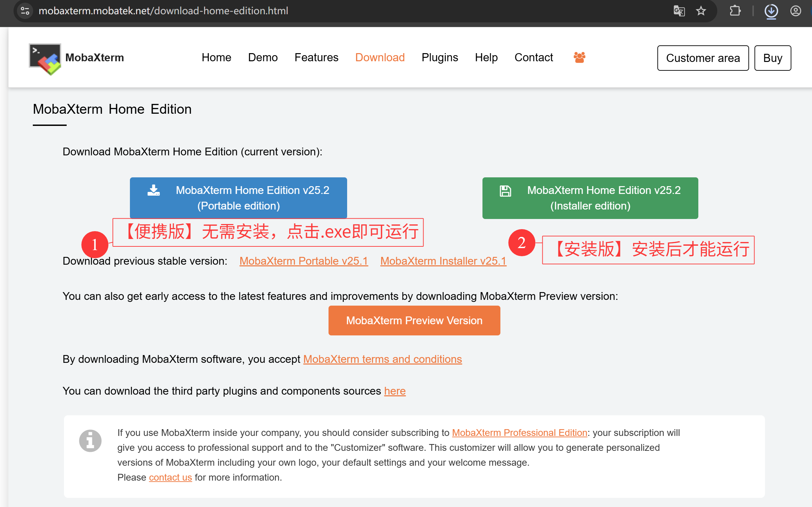Viewport: 812px width, 507px height.
Task: Open the browser extensions puzzle icon
Action: tap(735, 10)
